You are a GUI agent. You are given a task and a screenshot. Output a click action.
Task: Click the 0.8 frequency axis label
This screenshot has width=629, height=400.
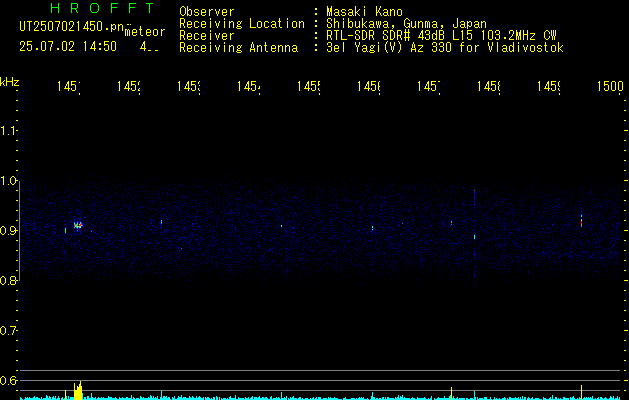point(9,280)
